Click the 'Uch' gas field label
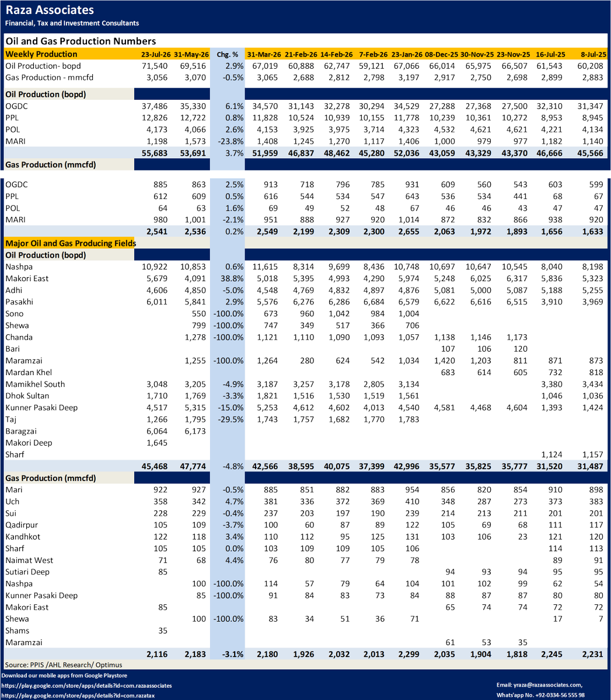The image size is (611, 700). coord(12,501)
